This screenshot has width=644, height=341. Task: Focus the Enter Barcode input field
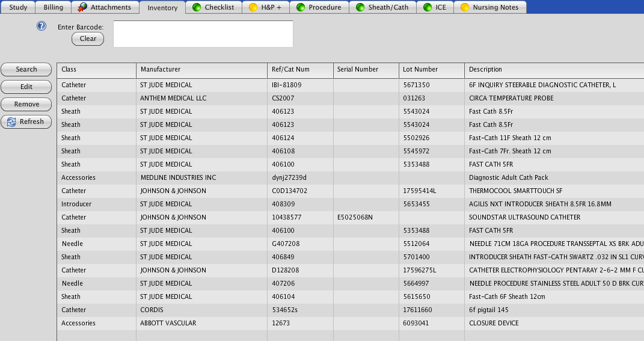click(x=203, y=34)
